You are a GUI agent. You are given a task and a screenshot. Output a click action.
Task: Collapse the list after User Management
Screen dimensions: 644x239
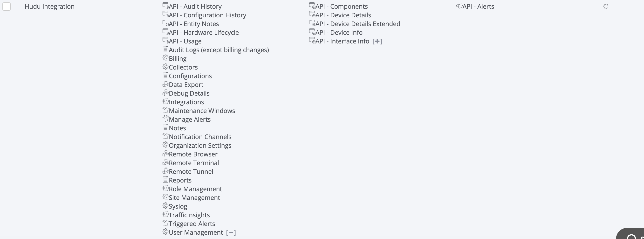coord(231,232)
